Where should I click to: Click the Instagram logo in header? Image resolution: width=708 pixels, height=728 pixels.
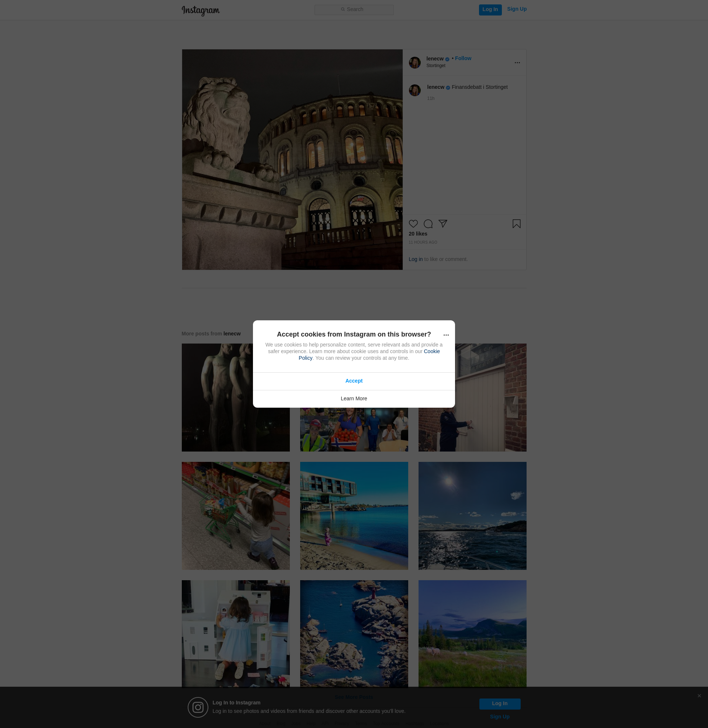point(201,10)
